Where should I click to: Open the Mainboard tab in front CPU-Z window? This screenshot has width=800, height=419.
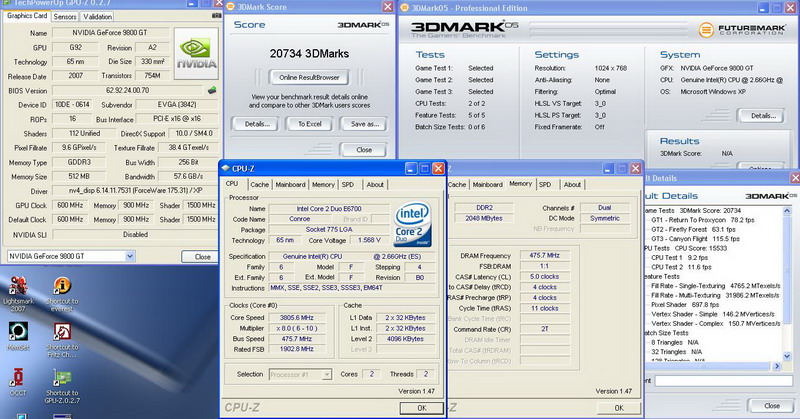290,185
